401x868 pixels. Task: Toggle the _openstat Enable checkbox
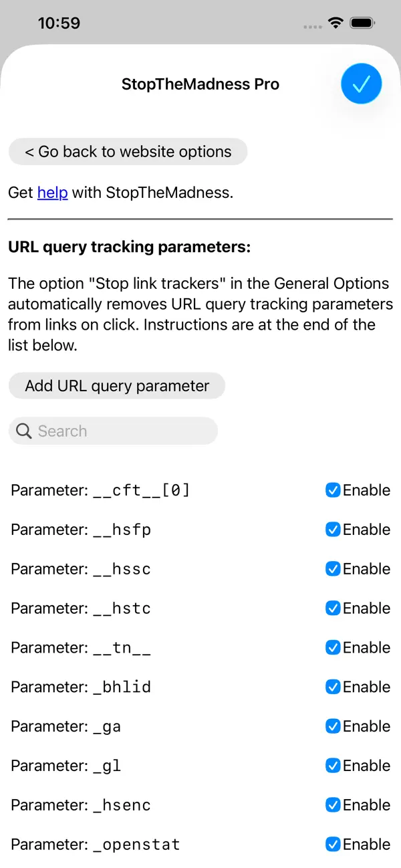[x=333, y=845]
